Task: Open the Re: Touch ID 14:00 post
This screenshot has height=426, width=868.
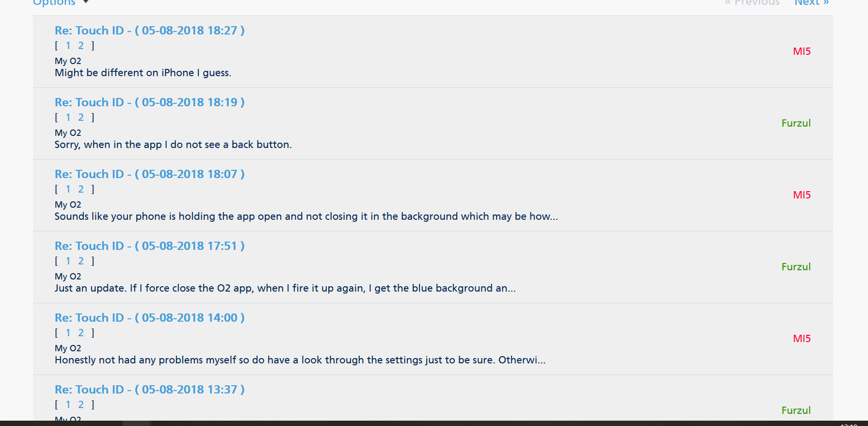Action: tap(149, 318)
